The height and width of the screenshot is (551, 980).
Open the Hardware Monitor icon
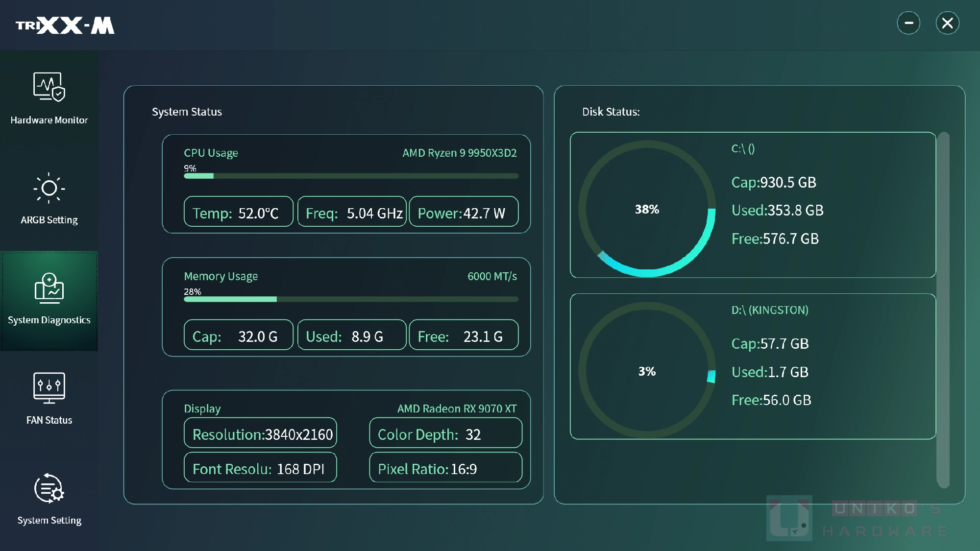click(49, 87)
